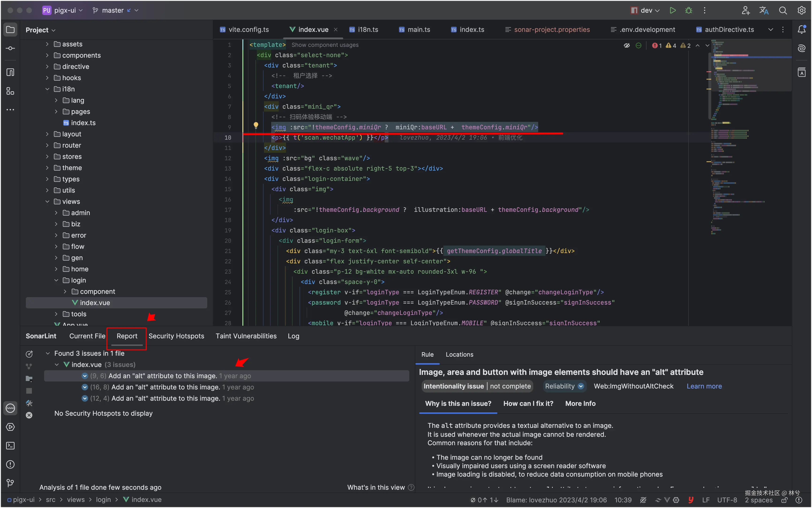Click the intention light bulb on line 9
Image resolution: width=812 pixels, height=508 pixels.
pos(256,125)
